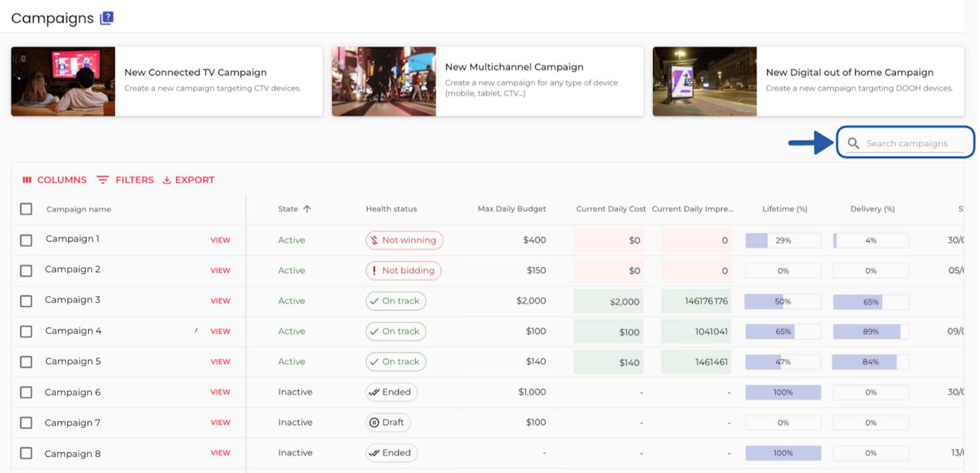Toggle the select-all checkbox in table header
980x473 pixels.
point(26,209)
